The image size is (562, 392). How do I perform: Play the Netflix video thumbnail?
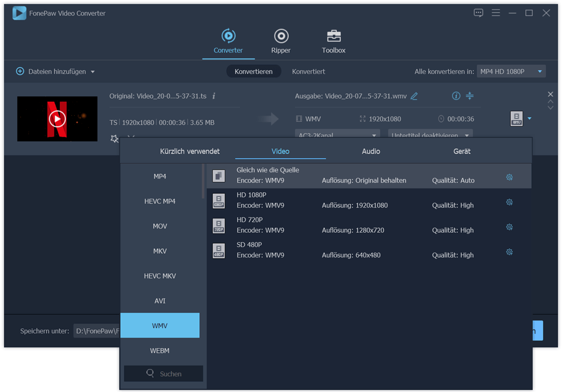pyautogui.click(x=57, y=119)
